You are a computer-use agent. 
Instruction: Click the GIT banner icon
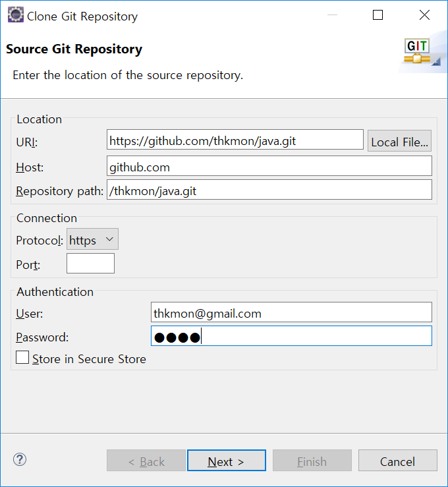pyautogui.click(x=417, y=52)
